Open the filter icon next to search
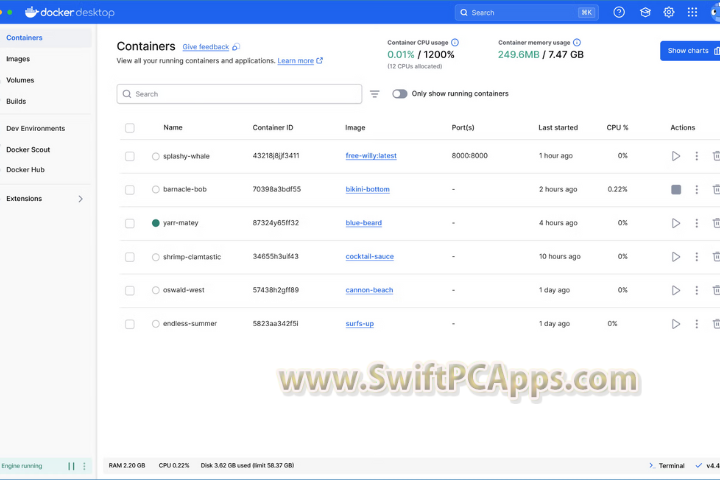 375,94
